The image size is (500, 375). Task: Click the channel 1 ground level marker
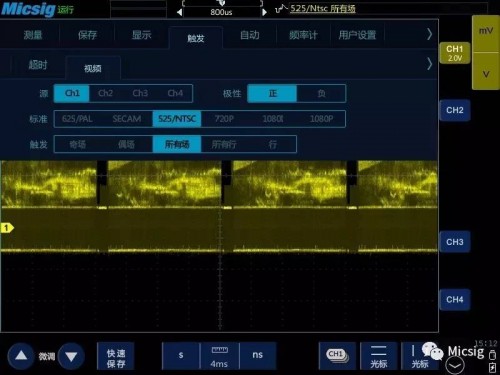click(7, 228)
